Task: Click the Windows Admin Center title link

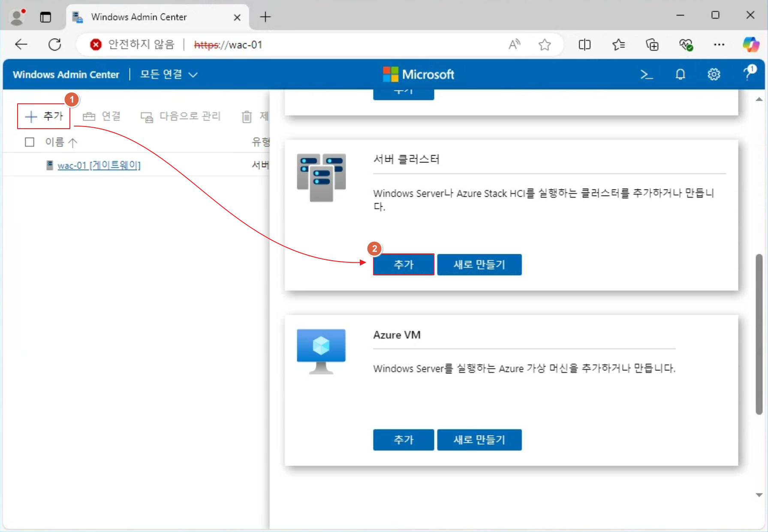Action: tap(66, 75)
